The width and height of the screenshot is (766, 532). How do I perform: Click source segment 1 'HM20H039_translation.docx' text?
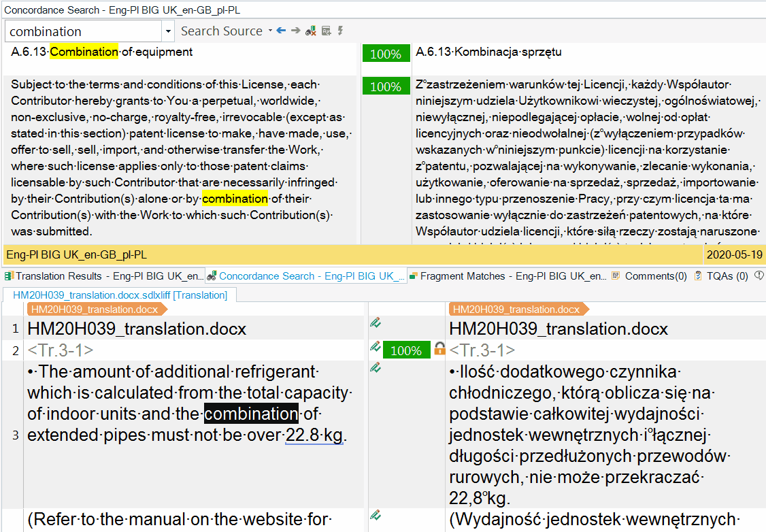pyautogui.click(x=137, y=329)
